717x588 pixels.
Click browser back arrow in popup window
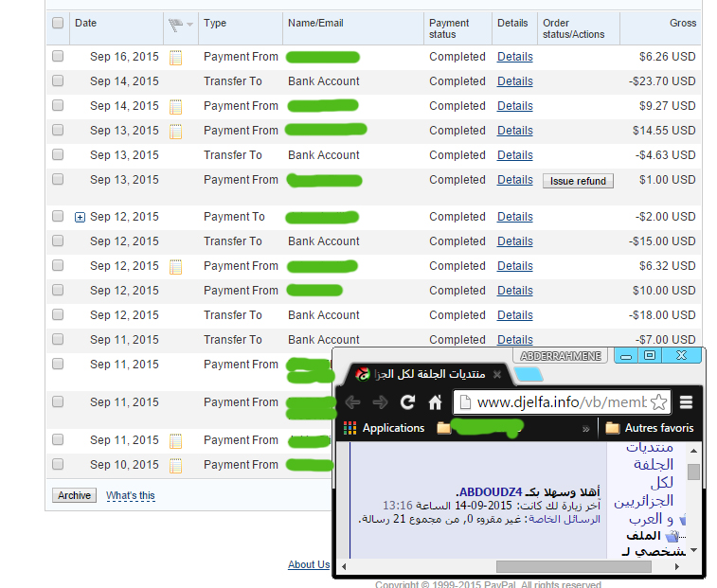click(x=352, y=402)
